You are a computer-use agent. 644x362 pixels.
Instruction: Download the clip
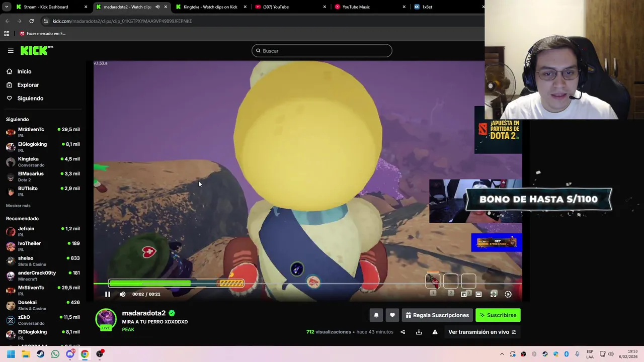click(419, 332)
